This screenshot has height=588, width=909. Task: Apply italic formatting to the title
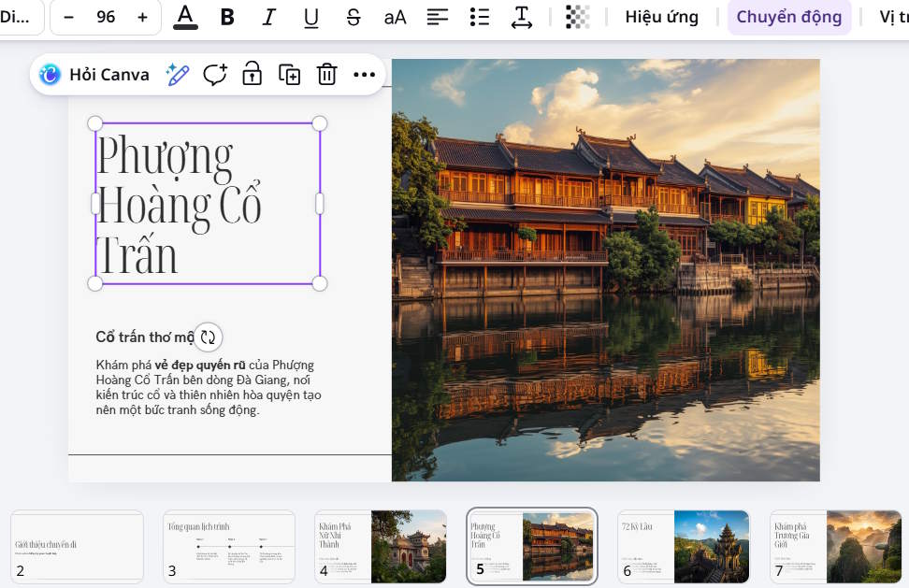pos(268,17)
